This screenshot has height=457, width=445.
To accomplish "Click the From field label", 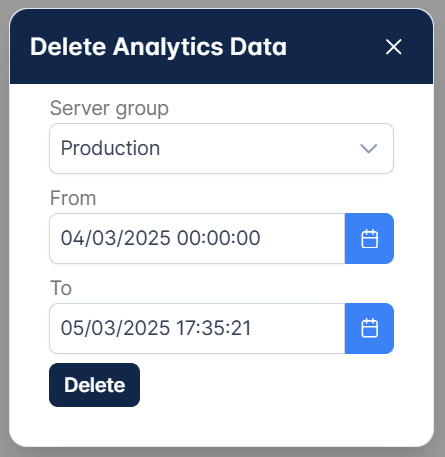I will [x=73, y=198].
